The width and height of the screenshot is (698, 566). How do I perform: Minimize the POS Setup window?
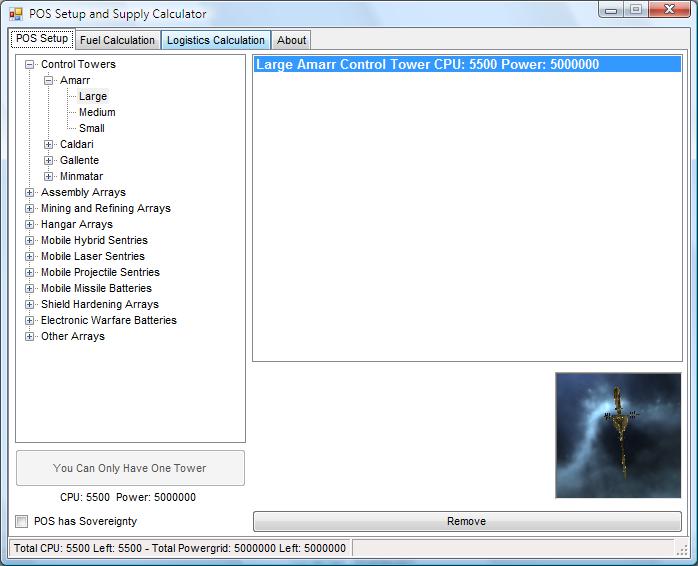611,9
